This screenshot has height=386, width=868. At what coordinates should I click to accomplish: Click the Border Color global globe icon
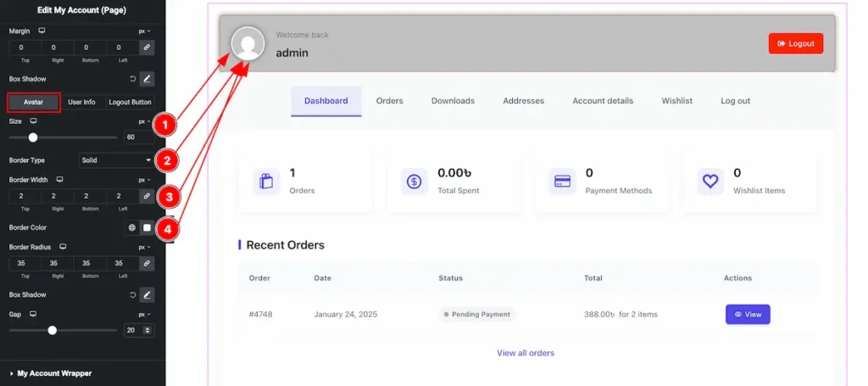point(131,228)
